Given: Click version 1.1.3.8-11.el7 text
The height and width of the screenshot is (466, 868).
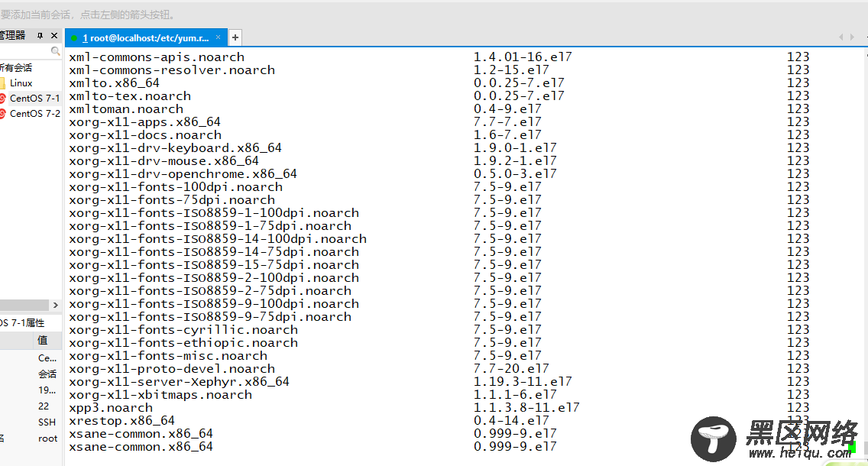Looking at the screenshot, I should click(526, 408).
